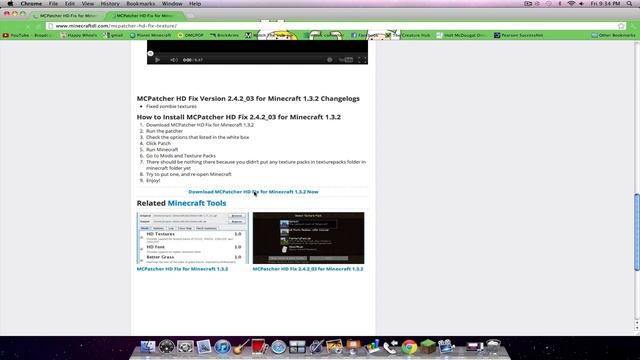Expand the Other Bookmarks folder
Image resolution: width=640 pixels, height=360 pixels.
pyautogui.click(x=613, y=36)
